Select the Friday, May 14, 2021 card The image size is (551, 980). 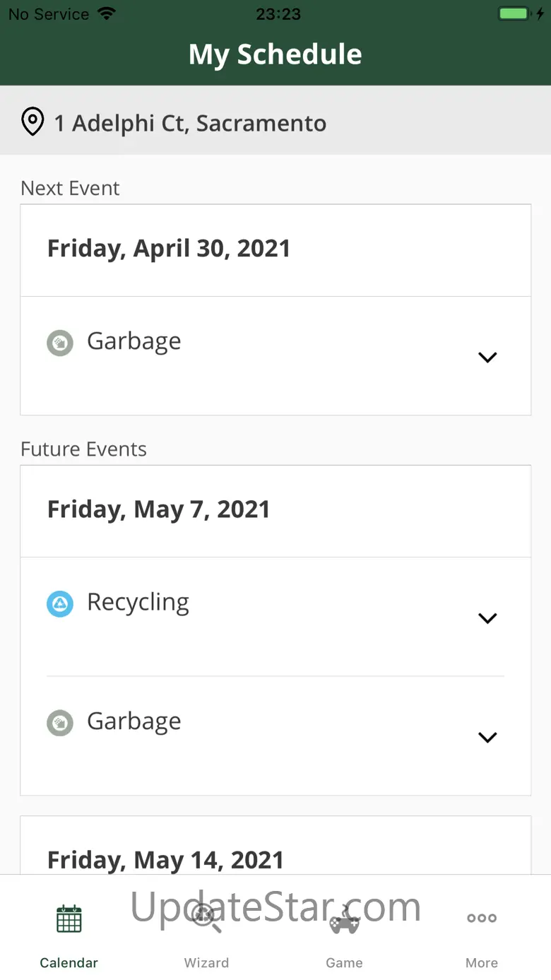[165, 859]
